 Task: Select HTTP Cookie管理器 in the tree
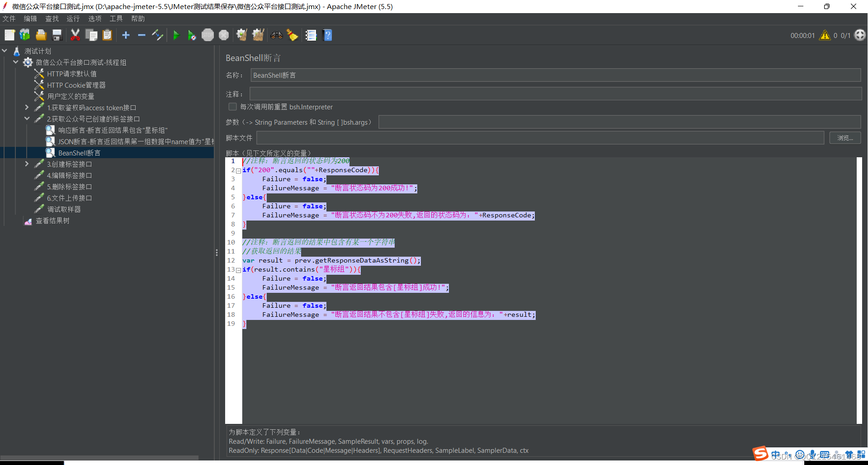tap(76, 85)
